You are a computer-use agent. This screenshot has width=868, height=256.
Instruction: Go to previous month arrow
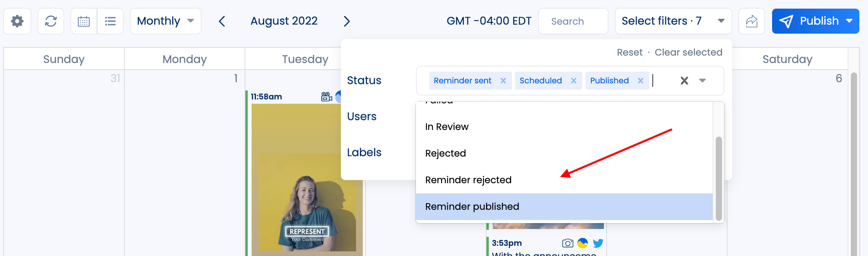click(222, 21)
